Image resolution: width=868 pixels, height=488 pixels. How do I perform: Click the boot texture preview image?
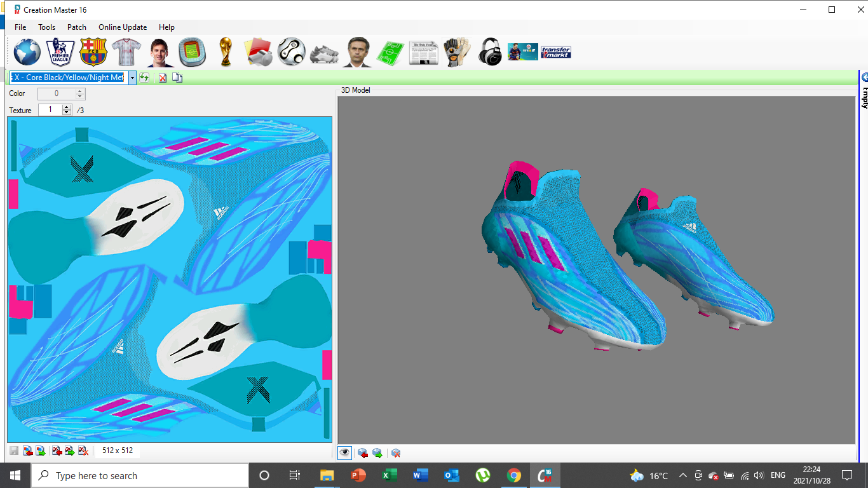coord(170,279)
